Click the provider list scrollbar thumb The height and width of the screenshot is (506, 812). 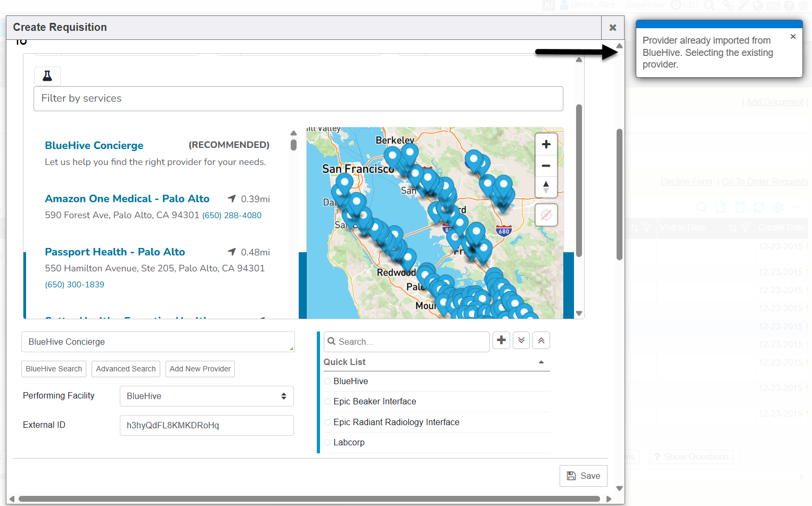click(x=293, y=145)
